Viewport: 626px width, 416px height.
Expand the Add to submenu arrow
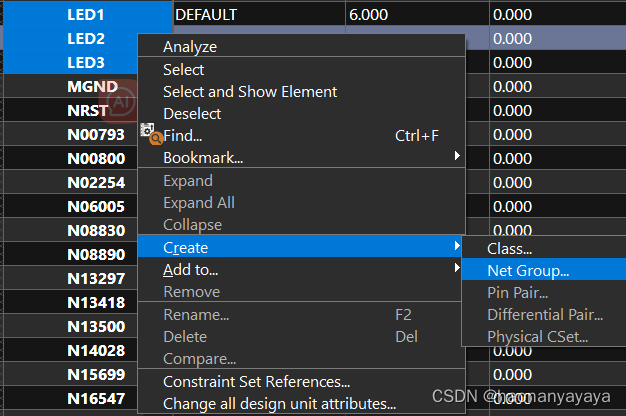coord(457,267)
